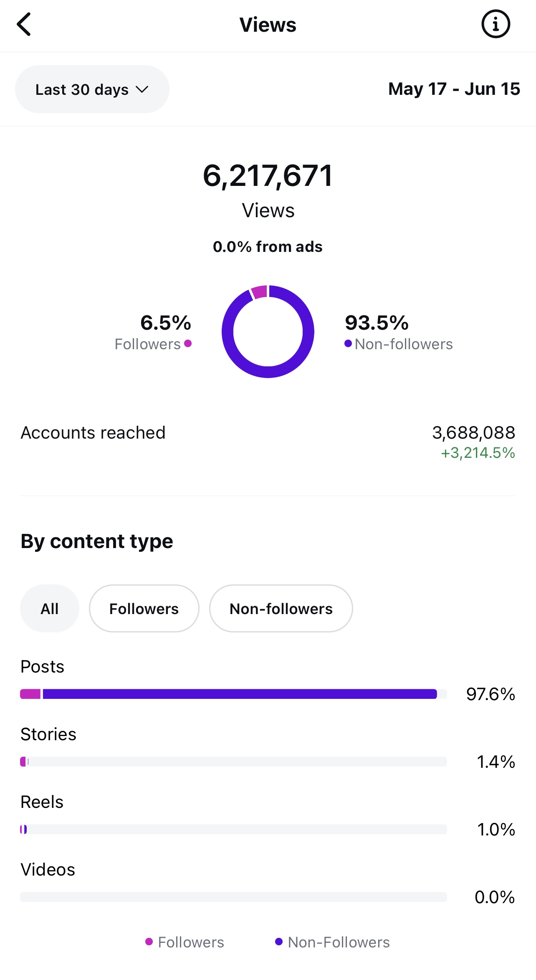The height and width of the screenshot is (980, 536).
Task: Click the +3,214.5% growth figure
Action: click(478, 453)
